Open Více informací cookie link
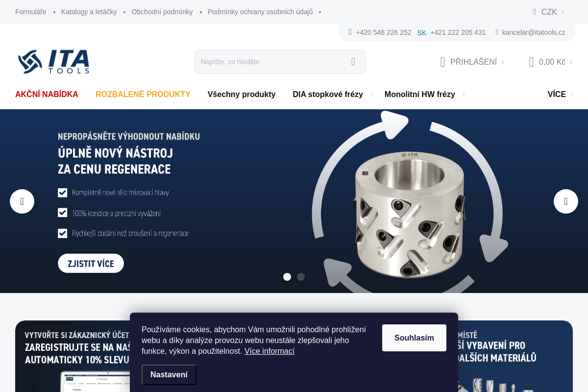588x392 pixels. click(269, 351)
